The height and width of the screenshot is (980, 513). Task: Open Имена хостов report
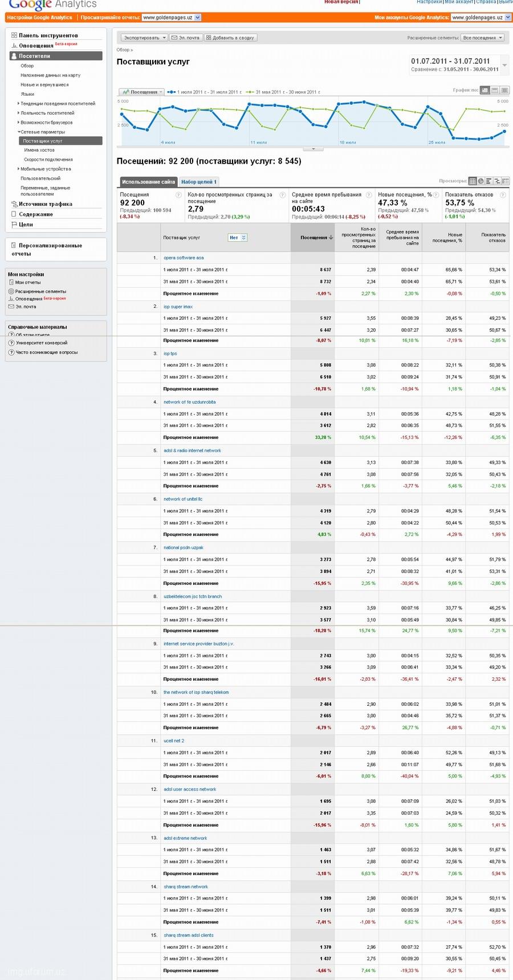click(39, 150)
